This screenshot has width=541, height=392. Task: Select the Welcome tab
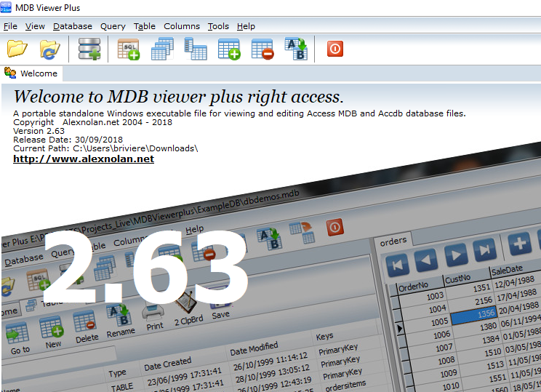click(x=31, y=73)
